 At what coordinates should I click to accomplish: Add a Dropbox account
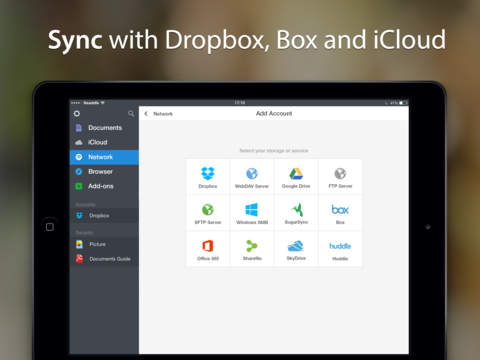coord(208,177)
